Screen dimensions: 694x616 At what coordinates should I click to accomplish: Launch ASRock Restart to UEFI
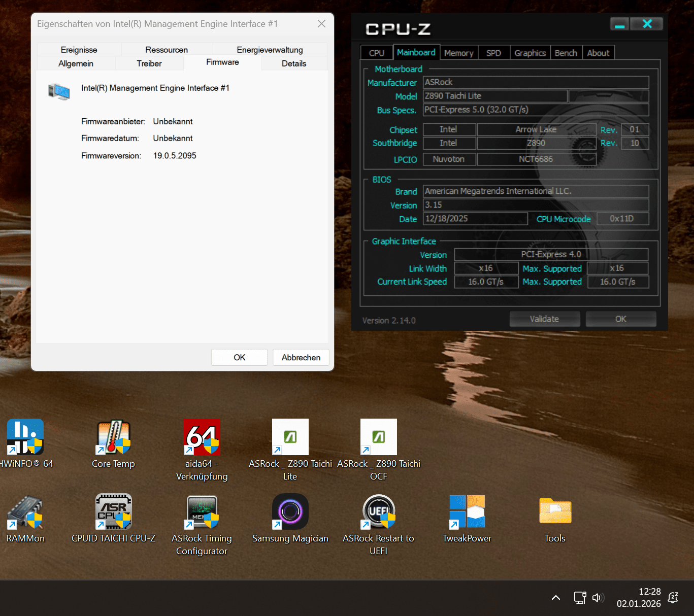coord(379,524)
